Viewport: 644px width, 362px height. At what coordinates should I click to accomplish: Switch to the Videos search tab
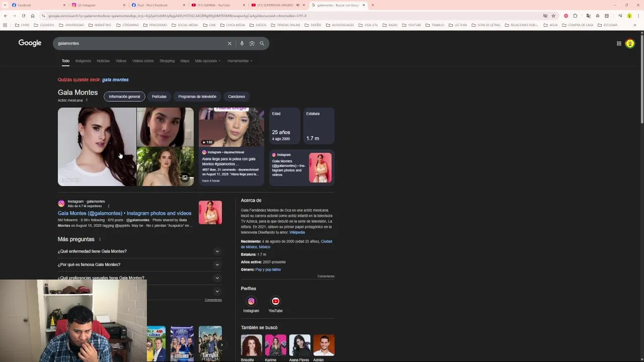(x=121, y=61)
